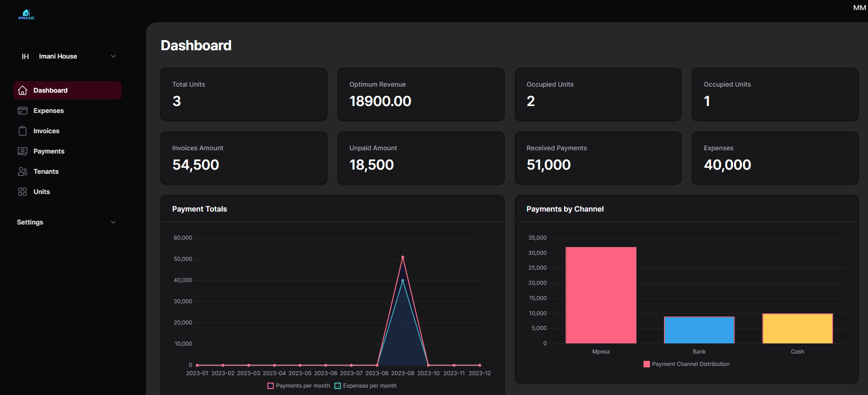Navigate to Payments page
The width and height of the screenshot is (868, 395).
[x=68, y=151]
